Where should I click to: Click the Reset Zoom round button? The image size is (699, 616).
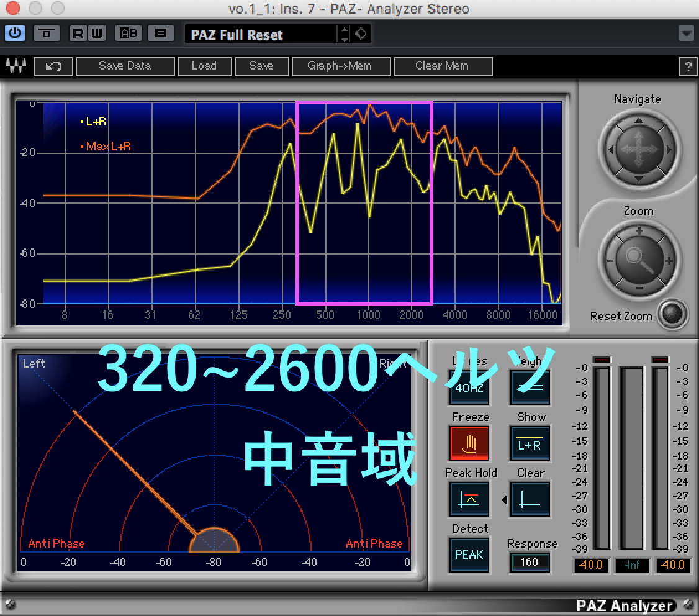[x=672, y=314]
